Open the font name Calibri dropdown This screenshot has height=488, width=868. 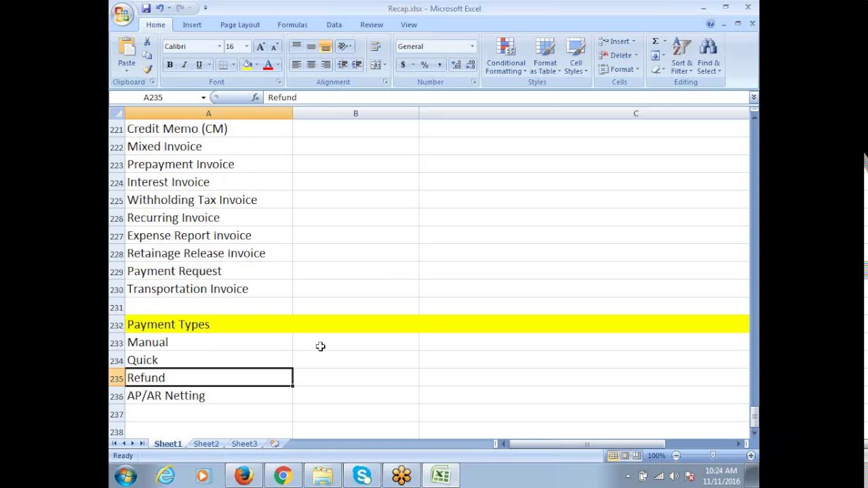click(x=219, y=47)
